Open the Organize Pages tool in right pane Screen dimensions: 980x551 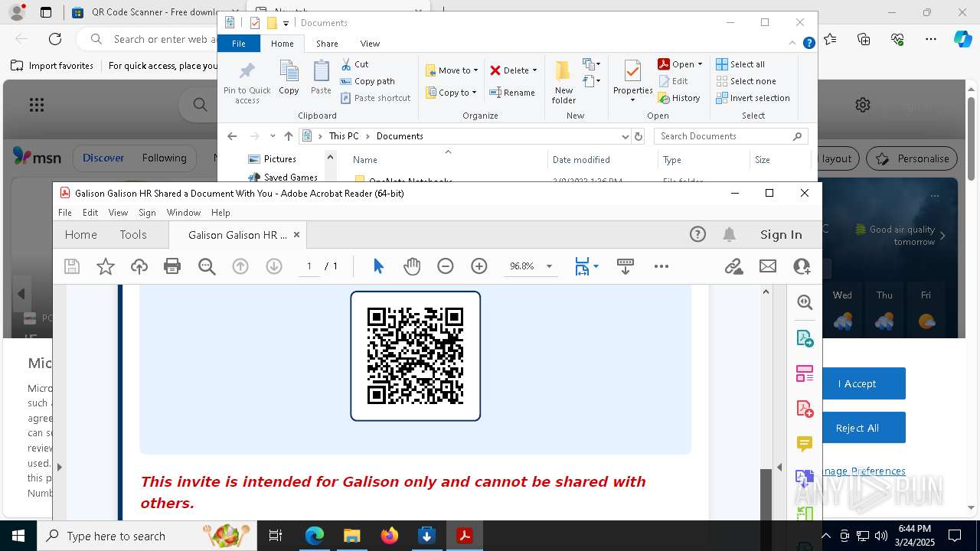[x=805, y=373]
